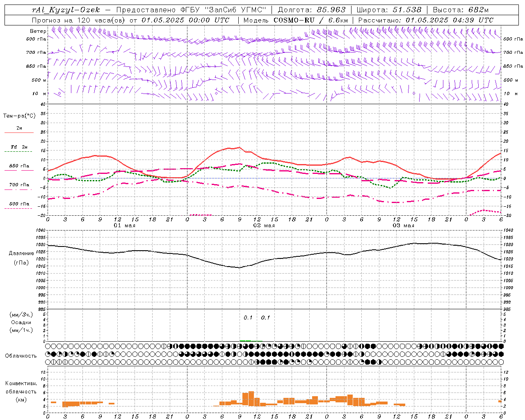The image size is (525, 420).
Task: Click the Облачность cloud cover row label
Action: click(x=21, y=356)
